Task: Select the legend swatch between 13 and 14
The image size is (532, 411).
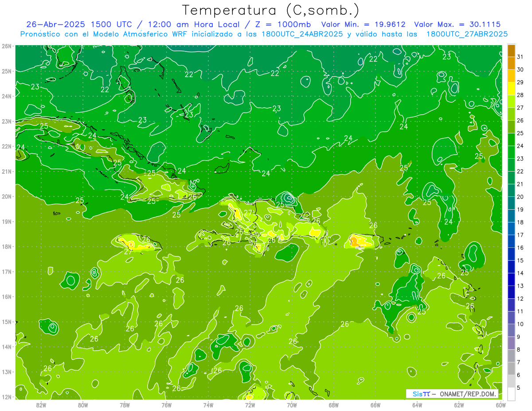Action: (511, 279)
